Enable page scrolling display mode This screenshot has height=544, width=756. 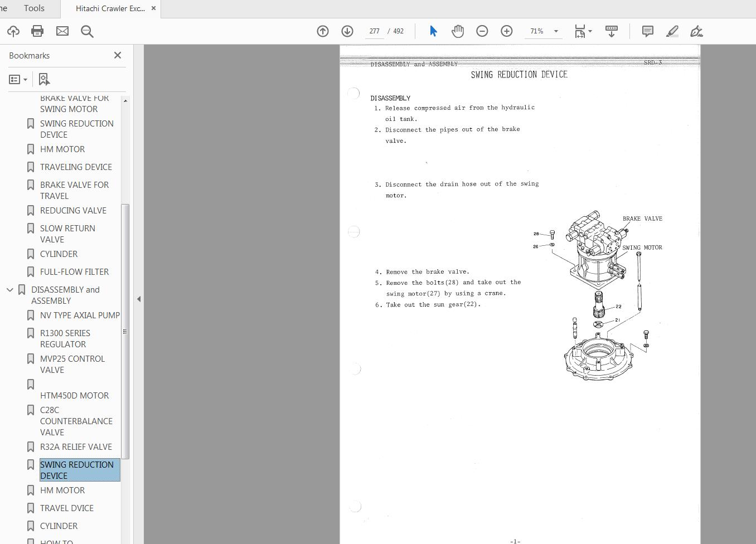coord(612,31)
